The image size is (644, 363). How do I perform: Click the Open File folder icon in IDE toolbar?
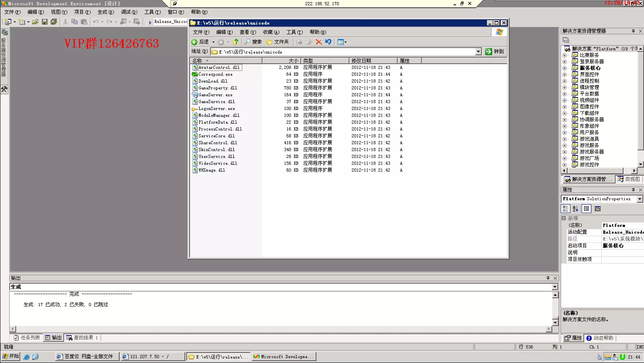[35, 22]
